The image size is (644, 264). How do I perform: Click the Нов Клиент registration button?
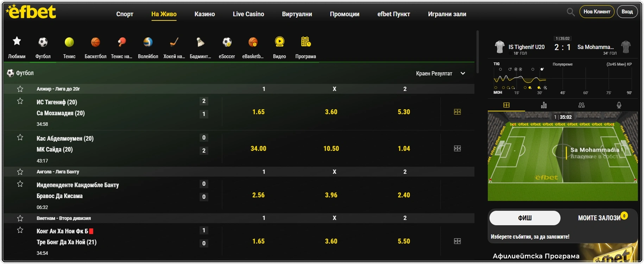(x=596, y=12)
